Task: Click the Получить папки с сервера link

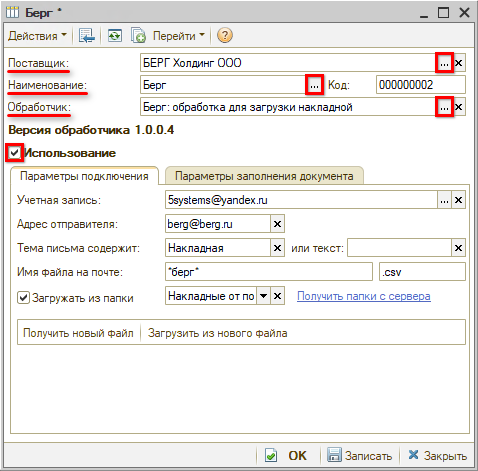Action: click(364, 296)
